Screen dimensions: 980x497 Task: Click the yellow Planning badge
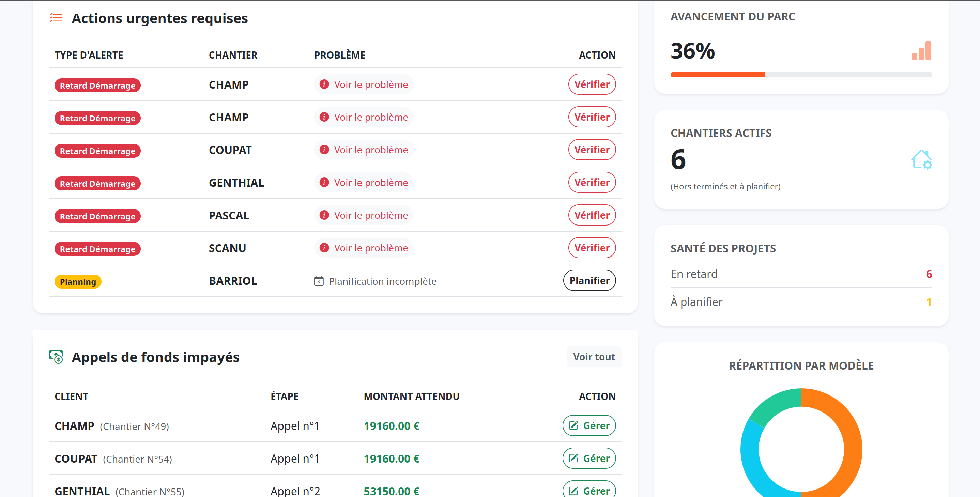point(78,282)
